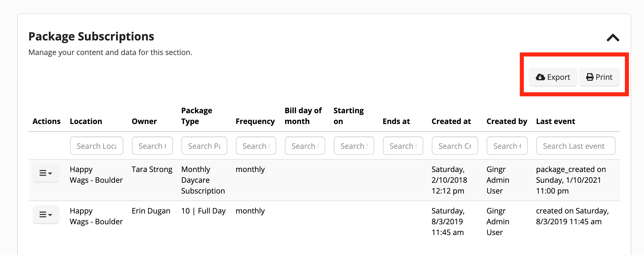Screen dimensions: 644x255
Task: Sort by the Last event column header
Action: point(555,121)
